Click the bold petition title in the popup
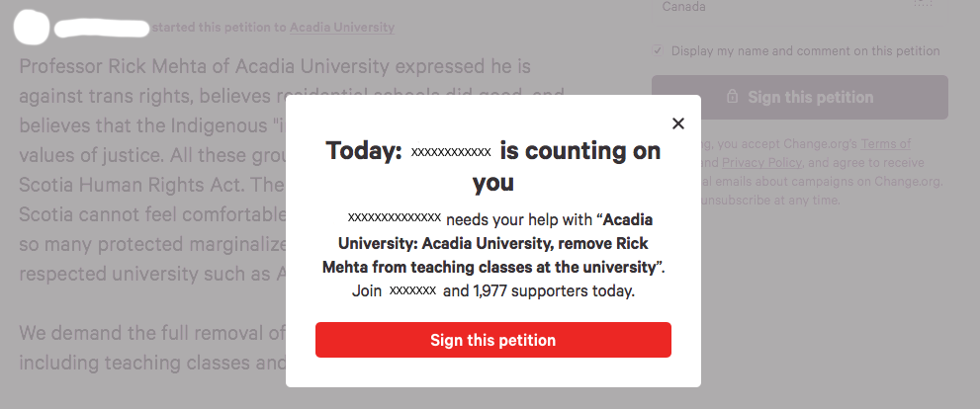Viewport: 980px width, 409px height. (492, 243)
